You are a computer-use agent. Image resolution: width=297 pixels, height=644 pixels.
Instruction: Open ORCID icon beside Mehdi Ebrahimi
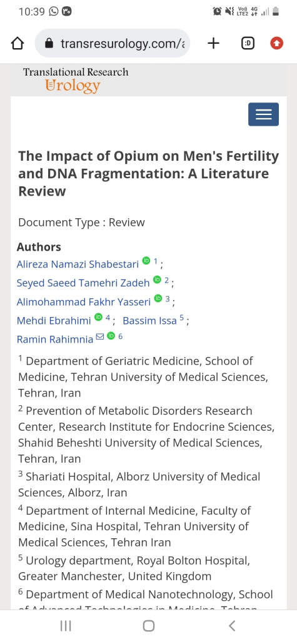pos(98,317)
